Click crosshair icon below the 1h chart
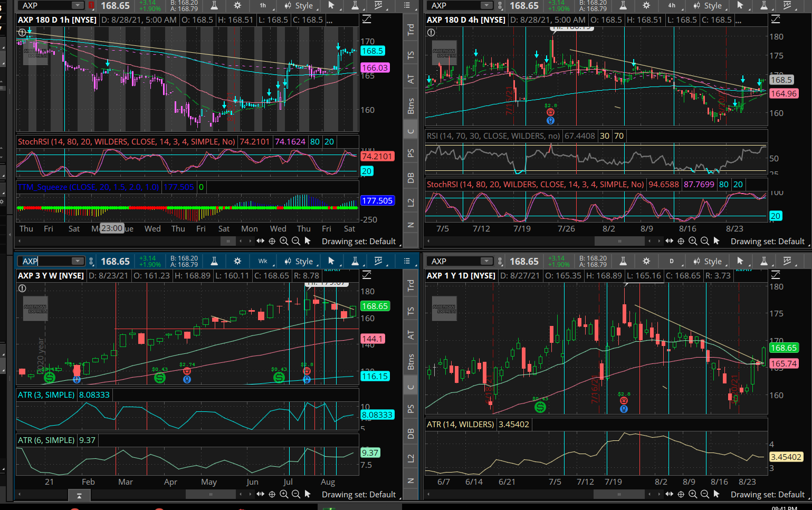 272,241
